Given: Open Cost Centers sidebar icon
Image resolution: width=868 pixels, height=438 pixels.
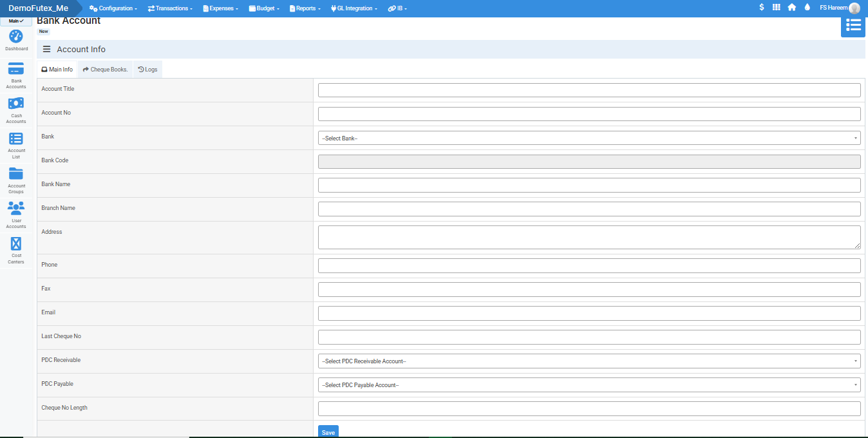Looking at the screenshot, I should coord(16,244).
